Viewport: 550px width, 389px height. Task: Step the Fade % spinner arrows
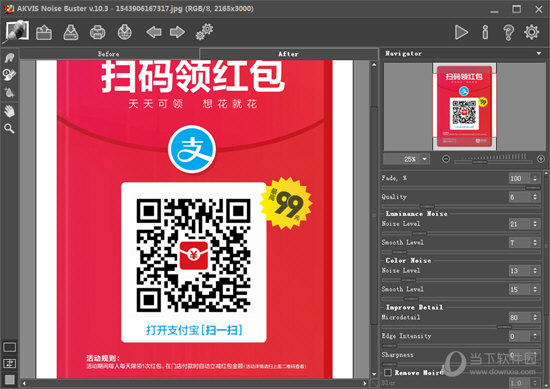pos(535,178)
